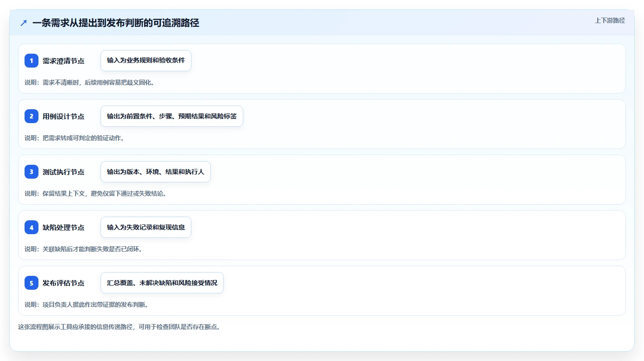Image resolution: width=644 pixels, height=361 pixels.
Task: Select the 发布评估节点 title
Action: (63, 283)
